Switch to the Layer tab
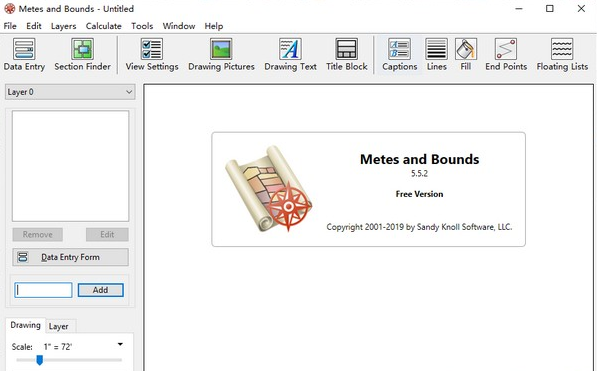This screenshot has height=371, width=597. [58, 326]
